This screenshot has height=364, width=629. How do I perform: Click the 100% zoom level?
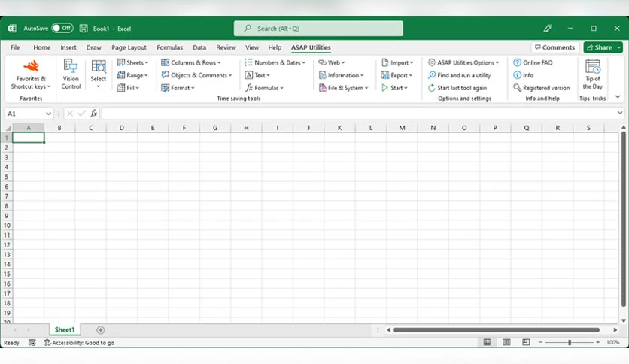(612, 342)
